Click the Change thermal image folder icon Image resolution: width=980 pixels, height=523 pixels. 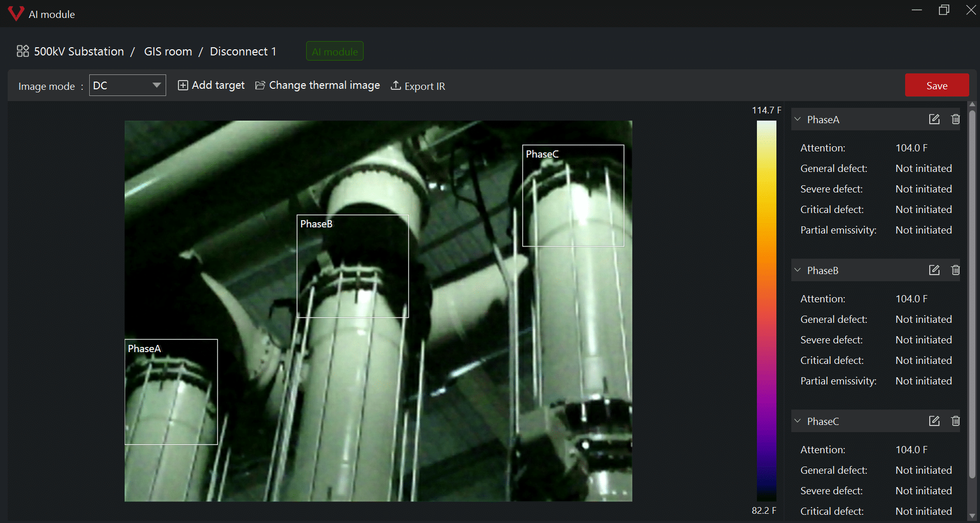(260, 85)
